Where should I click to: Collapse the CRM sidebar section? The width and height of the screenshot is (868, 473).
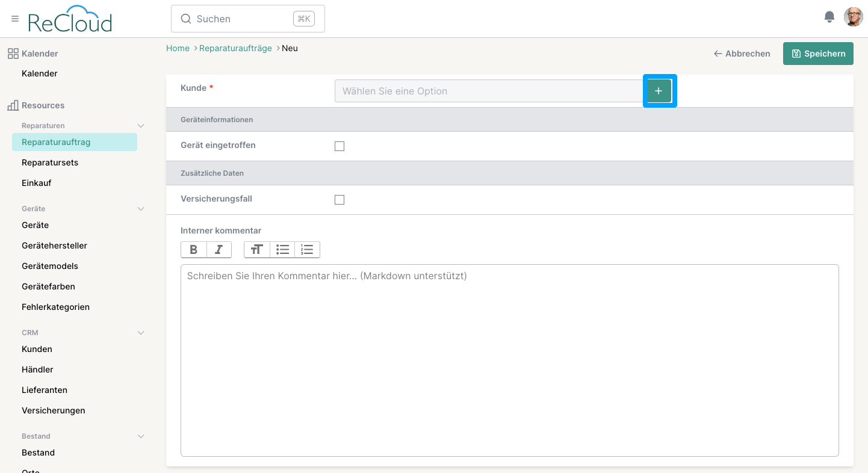coord(141,333)
